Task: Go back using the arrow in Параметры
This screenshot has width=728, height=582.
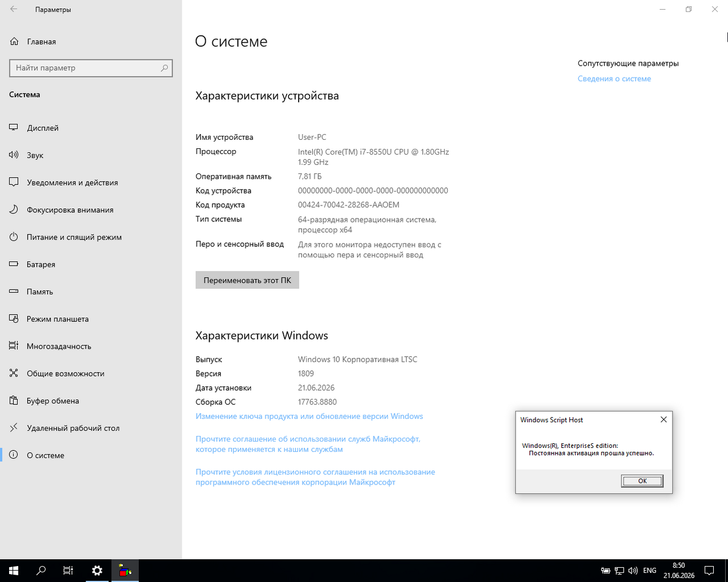Action: [14, 10]
